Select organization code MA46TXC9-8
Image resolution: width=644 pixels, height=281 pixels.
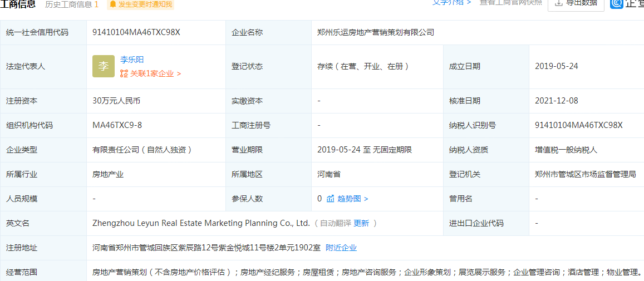[117, 125]
